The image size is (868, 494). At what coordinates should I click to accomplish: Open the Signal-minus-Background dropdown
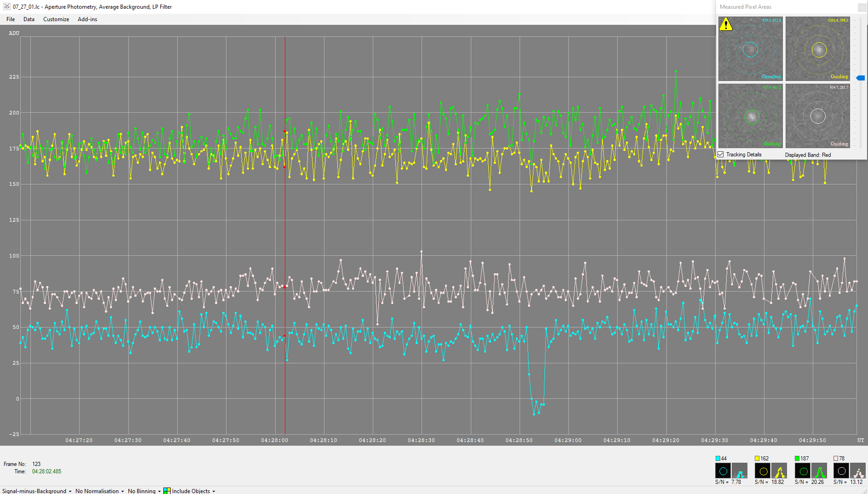(37, 491)
